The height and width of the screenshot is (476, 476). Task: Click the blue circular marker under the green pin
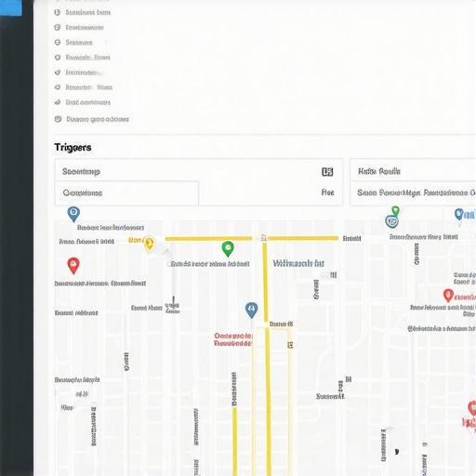click(x=391, y=222)
